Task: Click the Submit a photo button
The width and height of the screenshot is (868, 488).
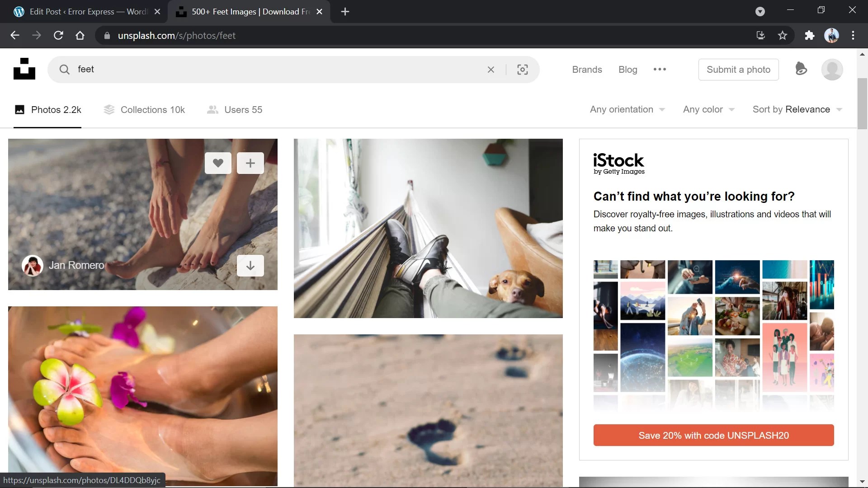Action: (x=738, y=70)
